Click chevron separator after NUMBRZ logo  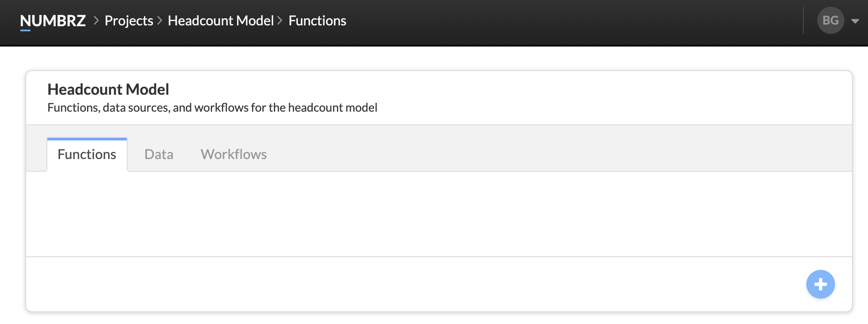96,20
